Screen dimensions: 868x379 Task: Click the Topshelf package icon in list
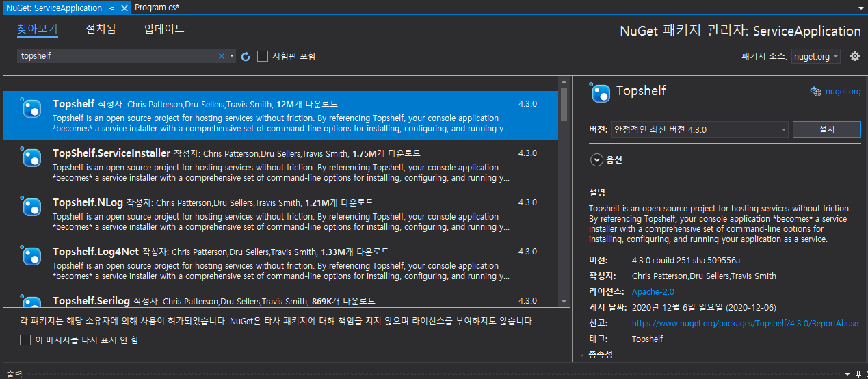[x=31, y=108]
